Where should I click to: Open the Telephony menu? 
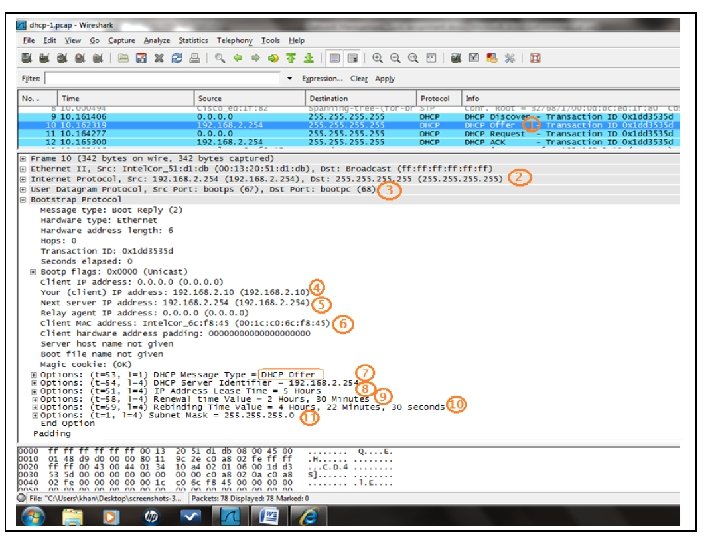235,40
